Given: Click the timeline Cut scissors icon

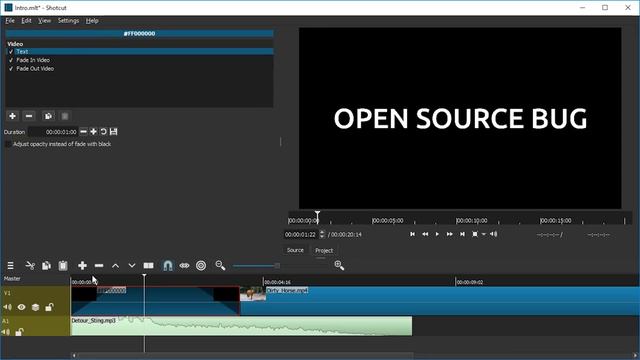Looking at the screenshot, I should pyautogui.click(x=30, y=266).
